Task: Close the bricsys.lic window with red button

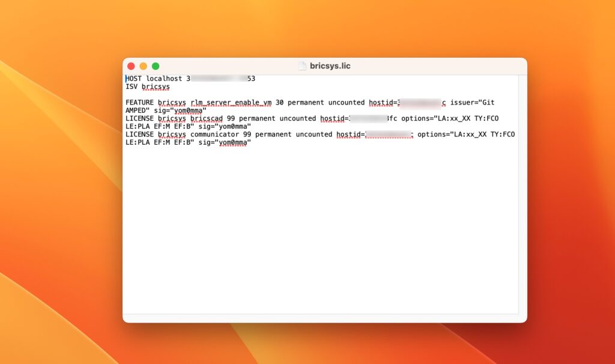Action: coord(131,66)
